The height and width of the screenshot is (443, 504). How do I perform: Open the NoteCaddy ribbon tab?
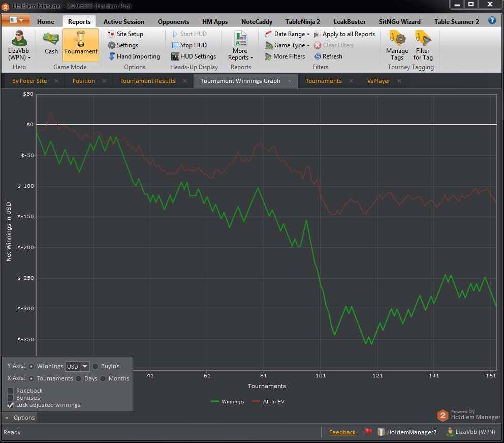257,21
